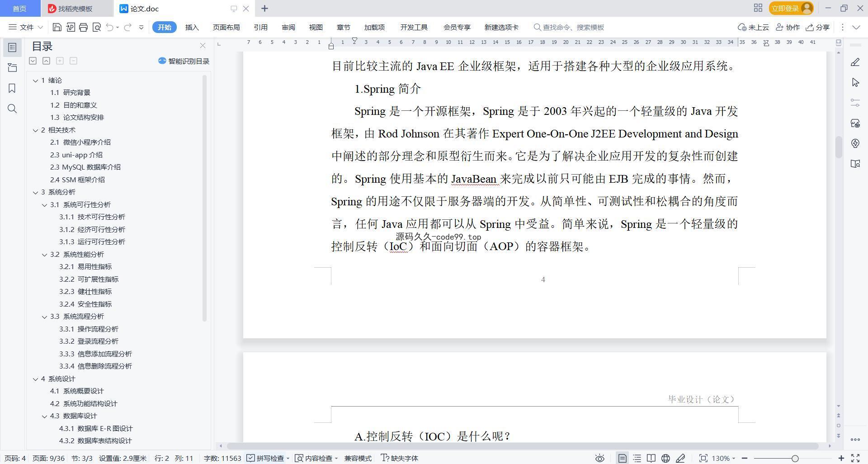
Task: Click the zoom in plus button
Action: [x=841, y=458]
